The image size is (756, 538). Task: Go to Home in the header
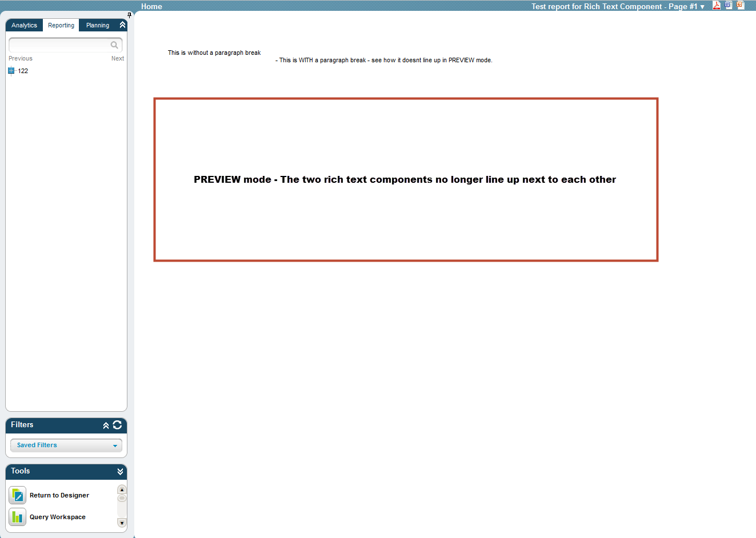pyautogui.click(x=151, y=6)
